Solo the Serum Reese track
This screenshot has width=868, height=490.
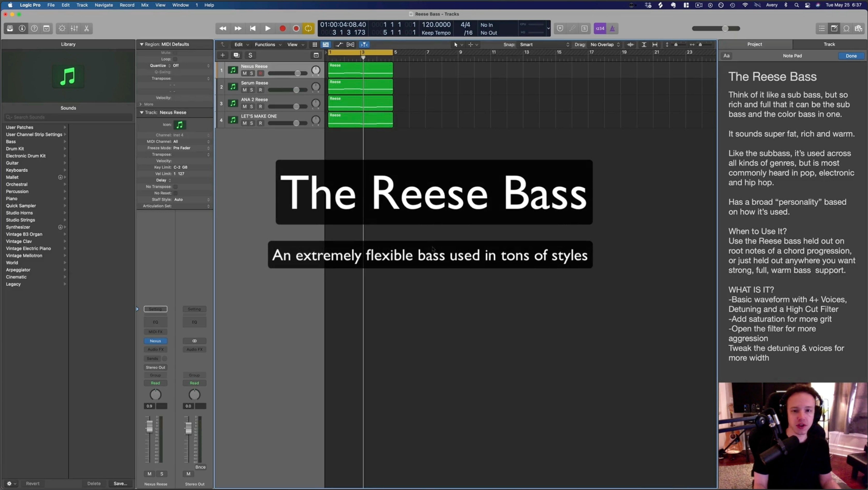(252, 90)
